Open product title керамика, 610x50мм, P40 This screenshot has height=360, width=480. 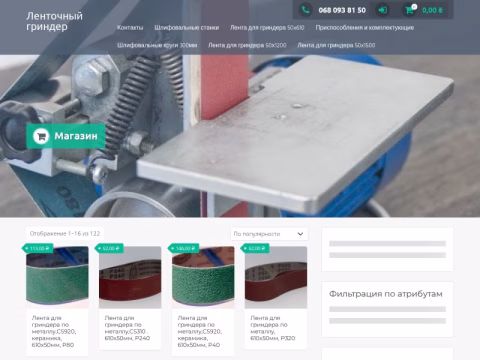point(200,331)
